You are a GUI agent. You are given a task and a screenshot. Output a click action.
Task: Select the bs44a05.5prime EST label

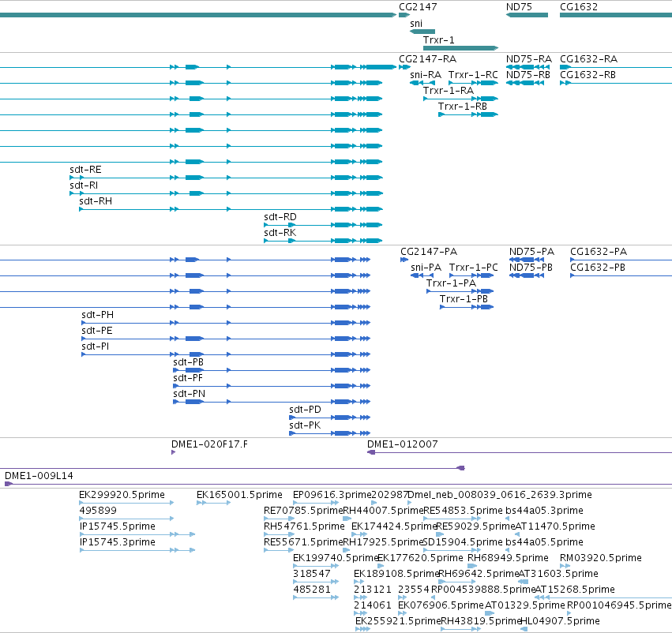[x=544, y=543]
